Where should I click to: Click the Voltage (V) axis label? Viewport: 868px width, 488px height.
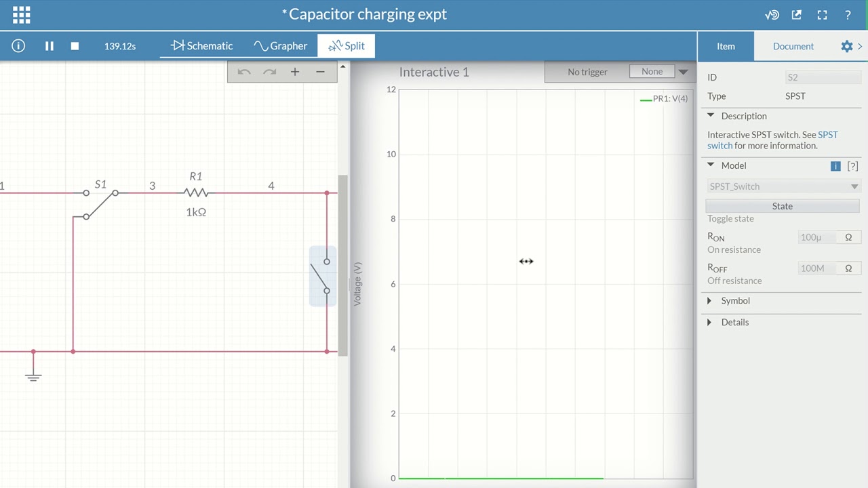pos(357,284)
